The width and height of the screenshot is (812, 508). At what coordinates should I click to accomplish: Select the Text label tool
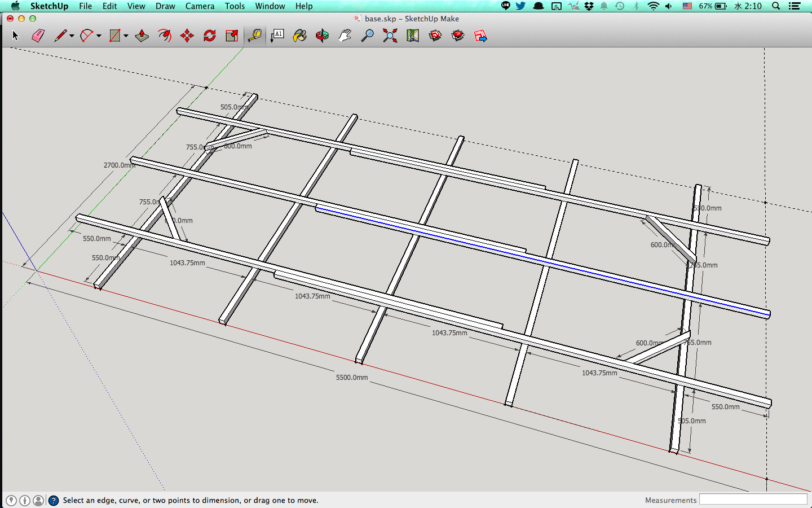(x=277, y=36)
